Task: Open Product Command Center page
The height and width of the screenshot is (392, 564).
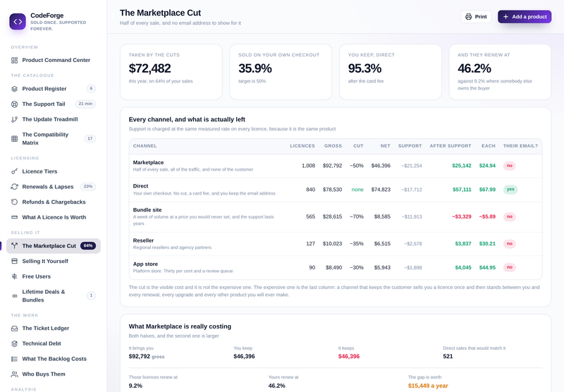Action: pyautogui.click(x=54, y=60)
